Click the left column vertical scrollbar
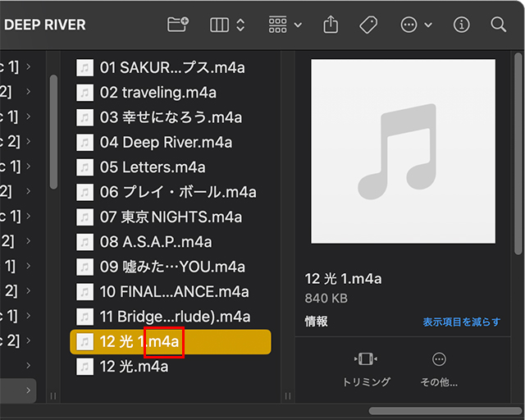The height and width of the screenshot is (420, 525). pos(53,132)
